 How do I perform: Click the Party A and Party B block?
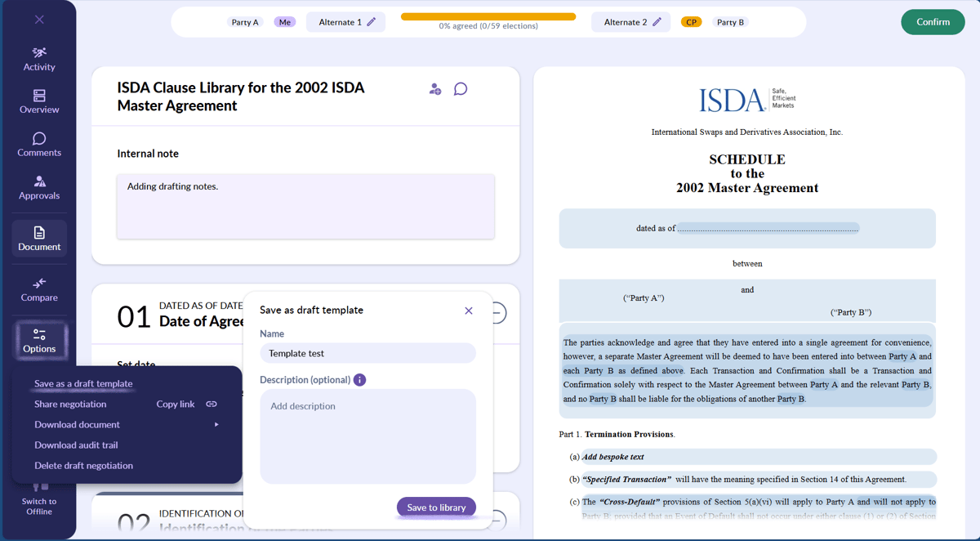click(747, 301)
